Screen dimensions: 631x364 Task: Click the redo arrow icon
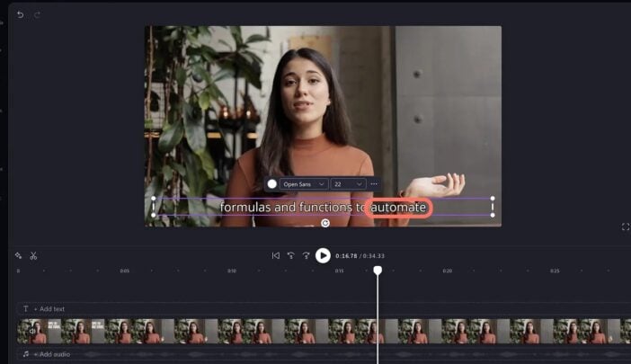click(37, 14)
